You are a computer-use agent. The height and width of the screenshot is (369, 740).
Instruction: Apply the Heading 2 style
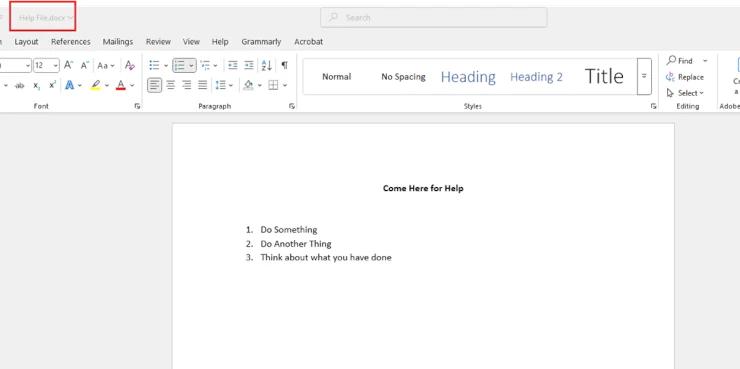[x=536, y=76]
